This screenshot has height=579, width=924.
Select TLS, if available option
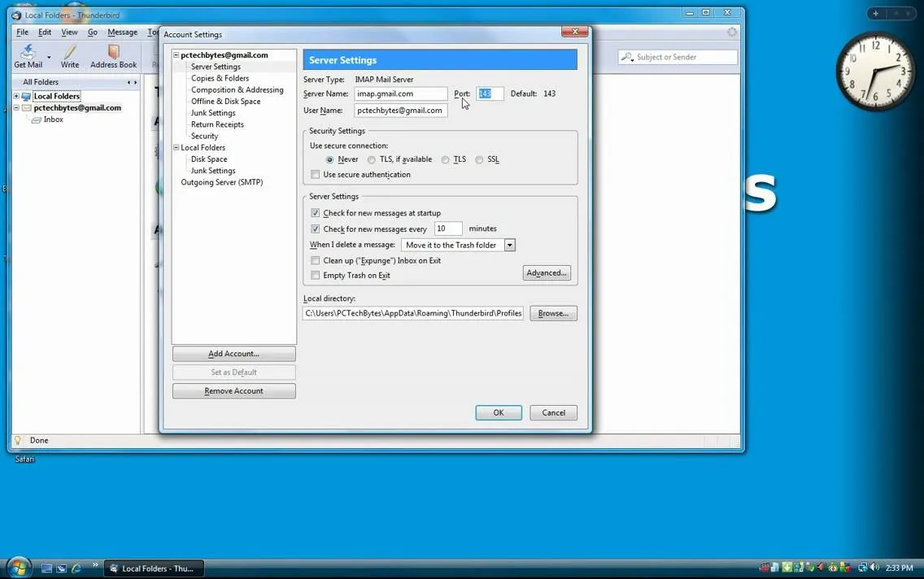coord(371,159)
